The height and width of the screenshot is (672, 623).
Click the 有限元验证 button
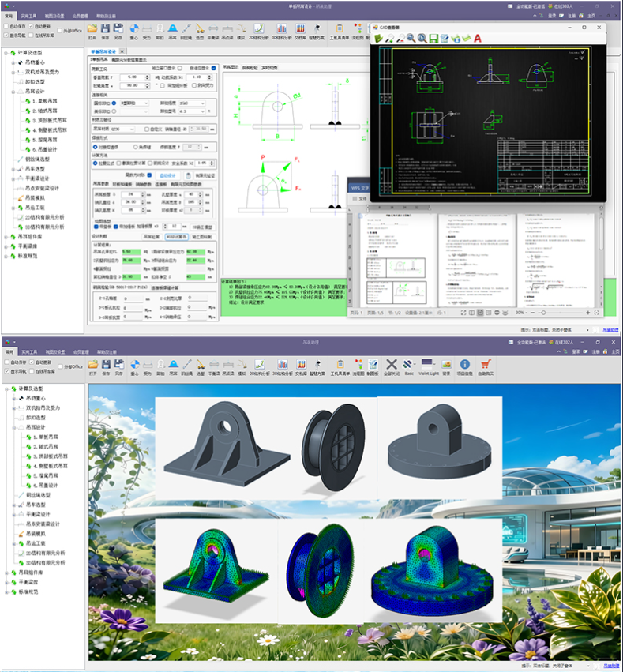(205, 175)
